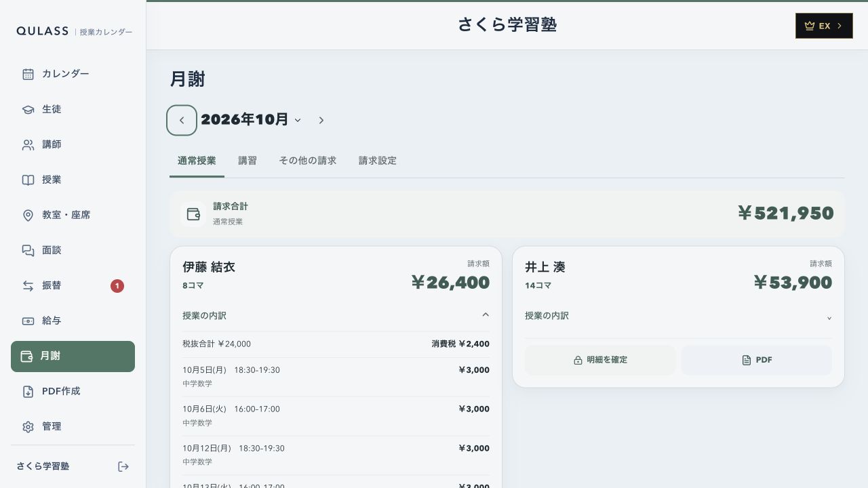The height and width of the screenshot is (488, 868).
Task: Open the カレンダー calendar icon
Action: coord(28,74)
